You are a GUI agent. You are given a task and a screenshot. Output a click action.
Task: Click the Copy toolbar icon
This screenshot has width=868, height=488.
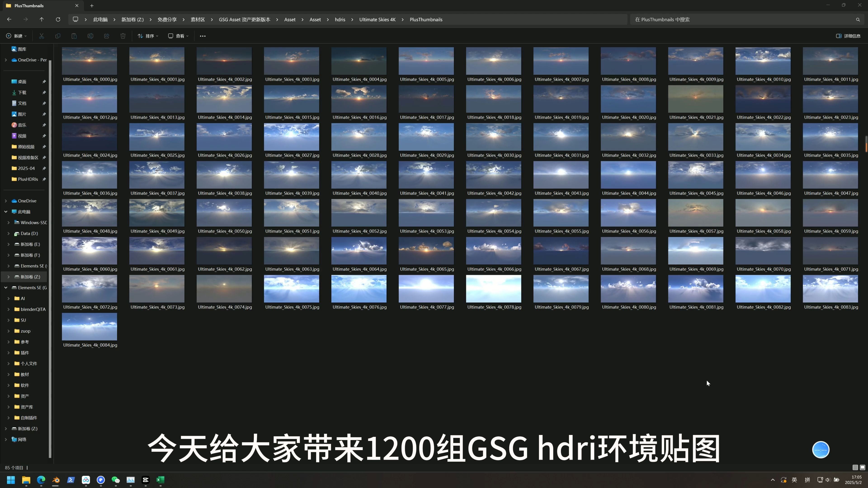click(58, 36)
